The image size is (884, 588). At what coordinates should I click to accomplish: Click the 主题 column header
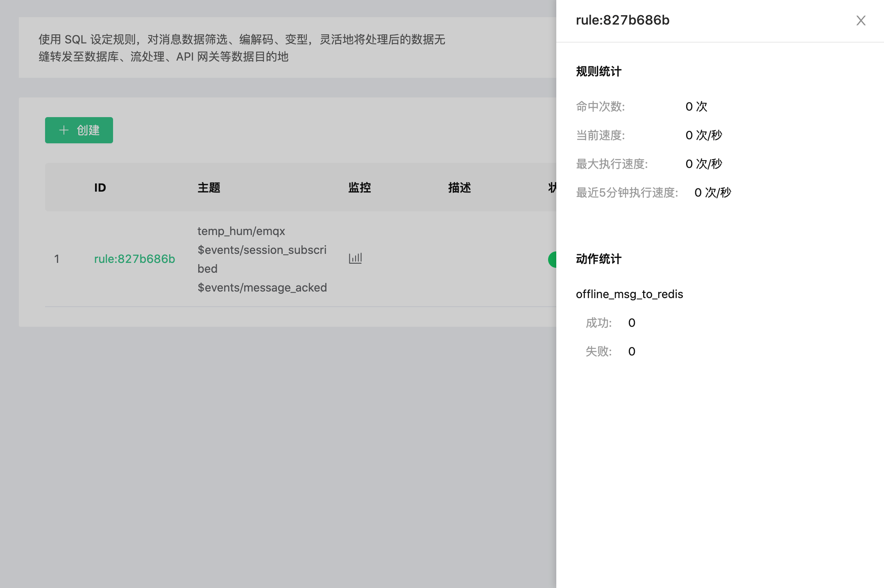[209, 187]
